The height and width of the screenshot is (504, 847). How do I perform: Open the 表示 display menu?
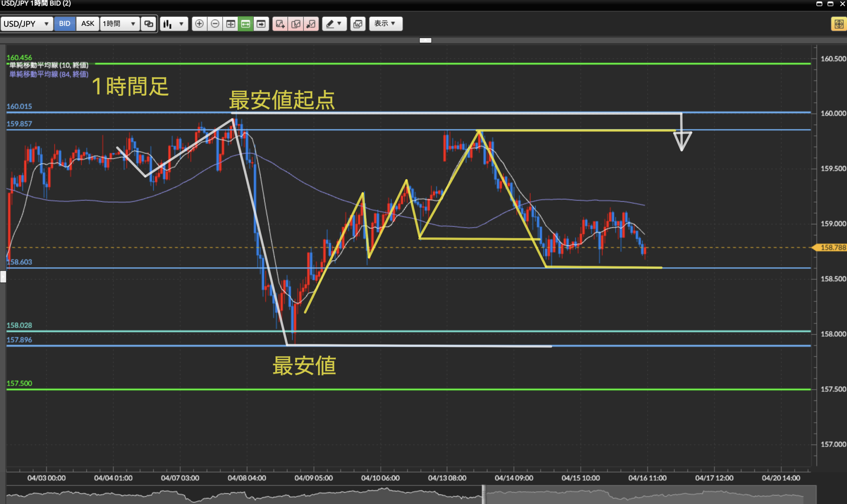tap(385, 24)
